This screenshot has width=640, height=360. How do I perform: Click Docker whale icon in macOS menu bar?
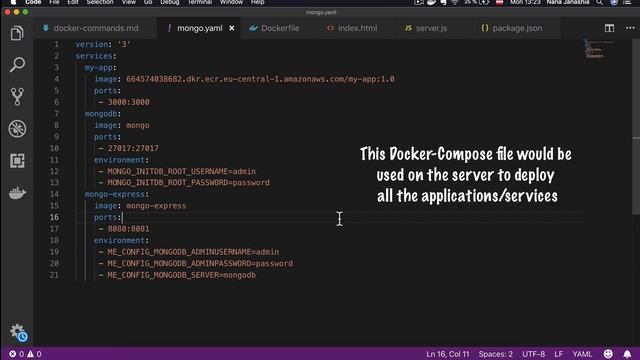click(x=431, y=2)
